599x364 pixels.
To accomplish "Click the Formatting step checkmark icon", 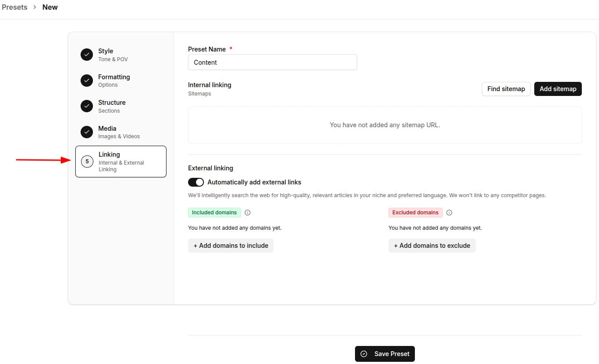I will point(87,81).
